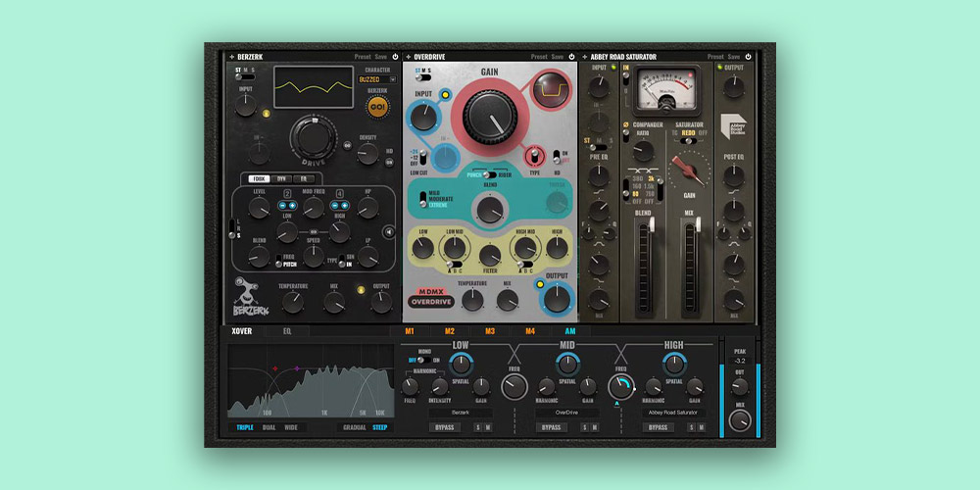Click the Berzerk monster logo
This screenshot has width=980, height=490.
(249, 296)
